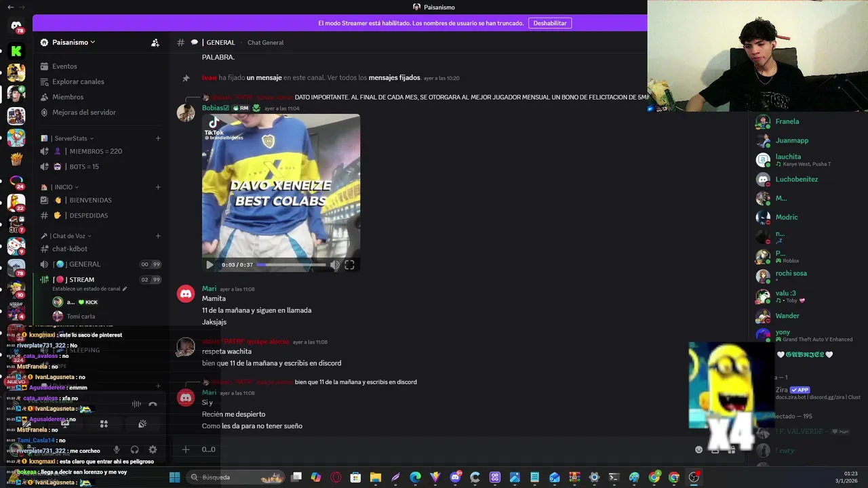Viewport: 868px width, 488px height.
Task: Add channel to INICIO category
Action: [x=158, y=187]
